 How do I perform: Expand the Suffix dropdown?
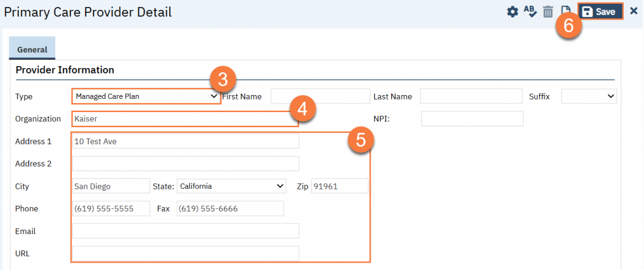click(x=589, y=96)
